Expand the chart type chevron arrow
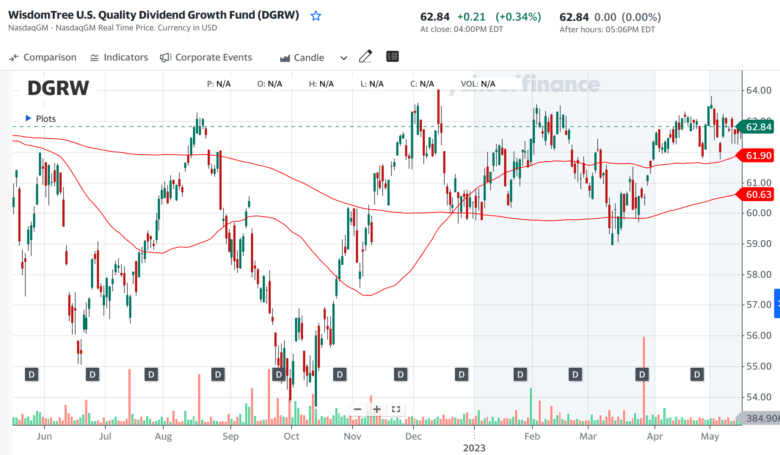This screenshot has height=455, width=780. 344,58
